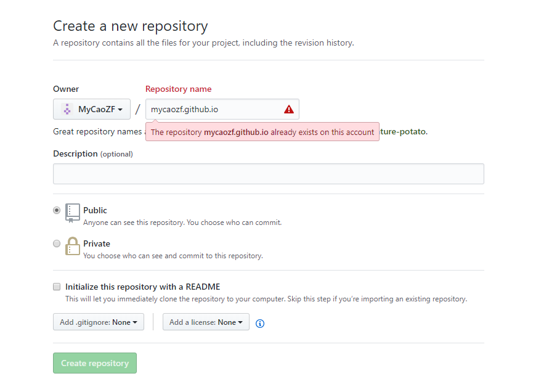Click the suggested name ending in potato
The image size is (549, 392).
[404, 132]
